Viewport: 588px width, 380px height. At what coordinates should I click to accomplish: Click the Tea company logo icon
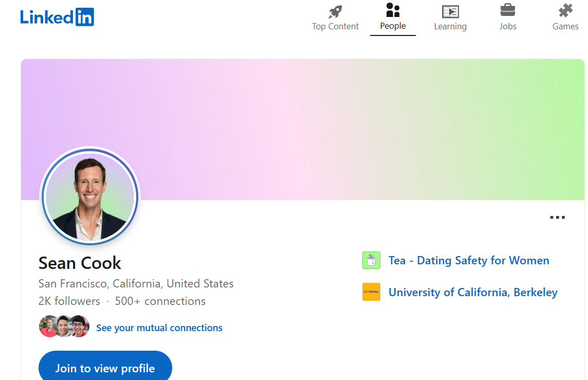click(371, 260)
